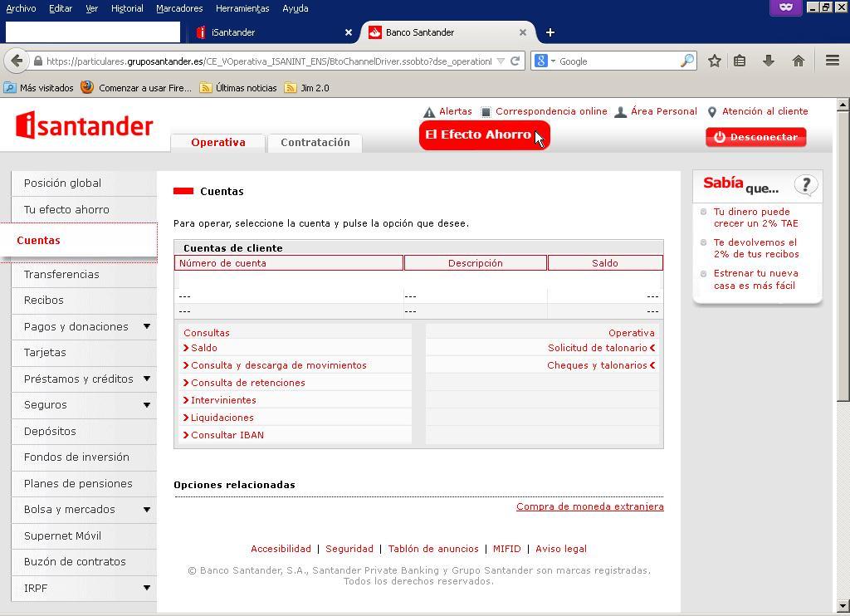Select the Contratación tab

point(315,142)
